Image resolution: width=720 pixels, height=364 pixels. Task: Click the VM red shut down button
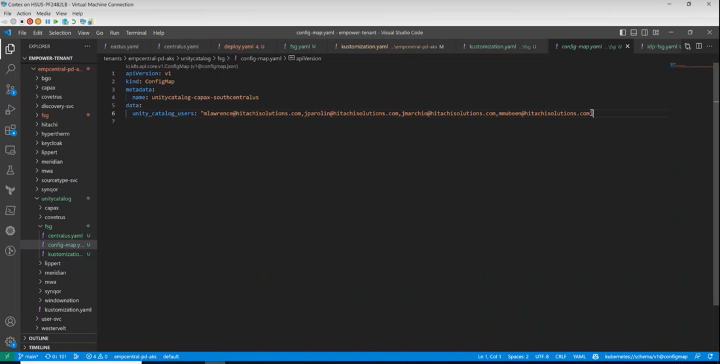coord(30,22)
